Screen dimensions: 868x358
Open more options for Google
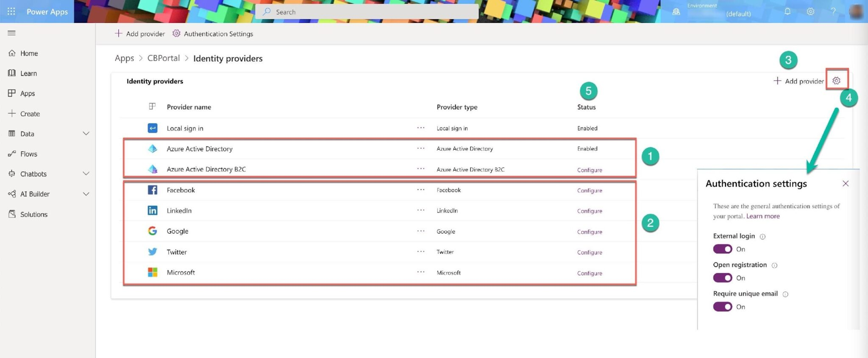[421, 231]
